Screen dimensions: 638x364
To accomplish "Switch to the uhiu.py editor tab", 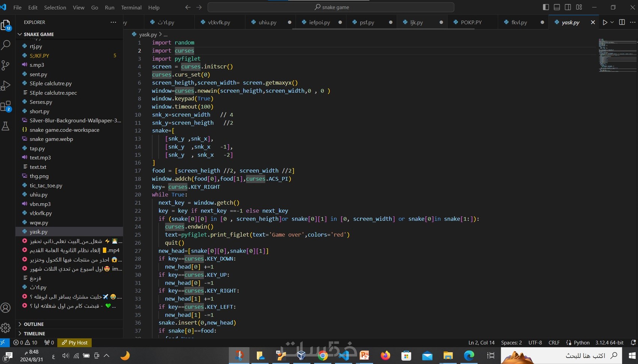I will [x=267, y=23].
